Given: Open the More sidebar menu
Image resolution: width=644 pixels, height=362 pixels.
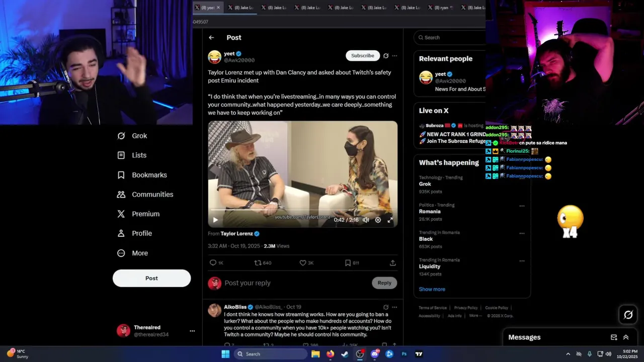Looking at the screenshot, I should [x=132, y=253].
